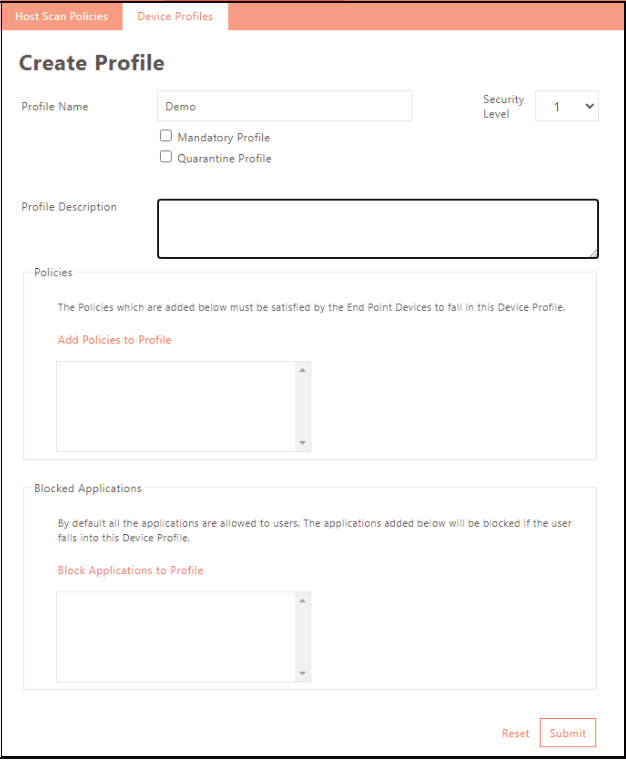Tick the Quarantine Profile checkbox

point(166,157)
